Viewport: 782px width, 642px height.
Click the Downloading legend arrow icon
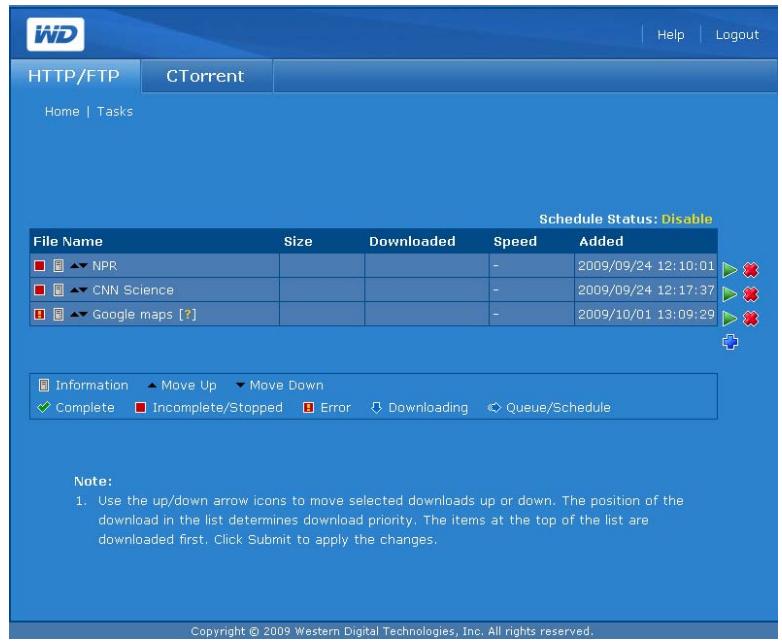[x=376, y=408]
